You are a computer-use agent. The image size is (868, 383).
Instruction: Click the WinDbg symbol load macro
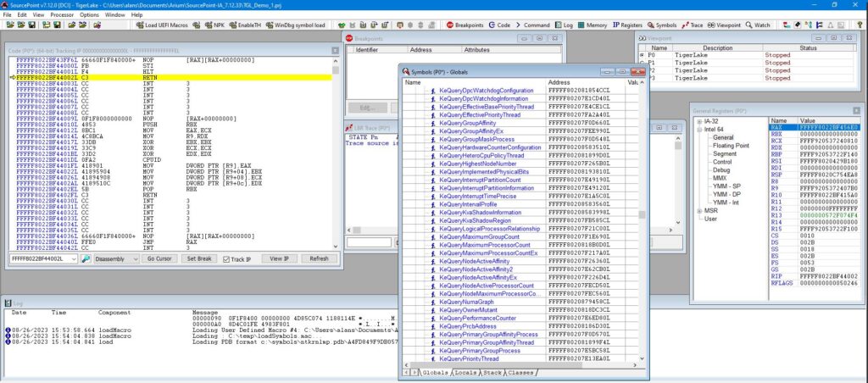pyautogui.click(x=296, y=25)
